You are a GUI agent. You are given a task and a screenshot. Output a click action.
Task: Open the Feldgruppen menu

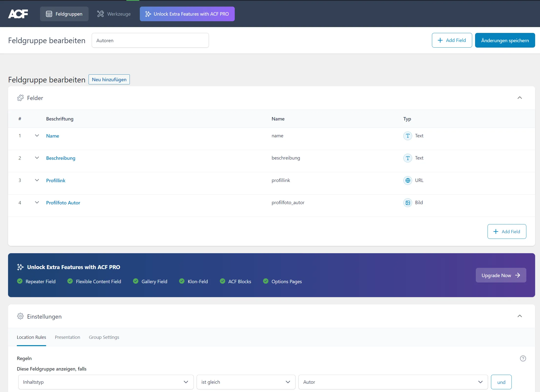(64, 14)
